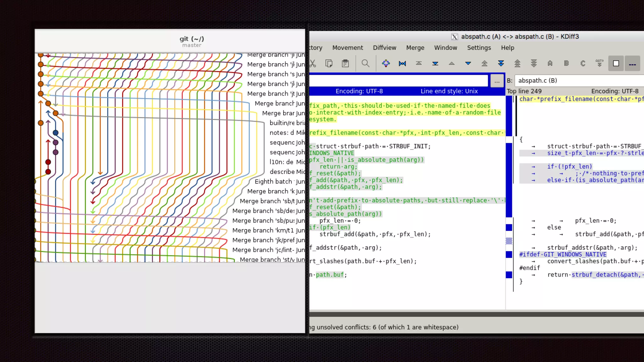The image size is (644, 362).
Task: Click '#endif' line in pane B
Action: click(530, 268)
